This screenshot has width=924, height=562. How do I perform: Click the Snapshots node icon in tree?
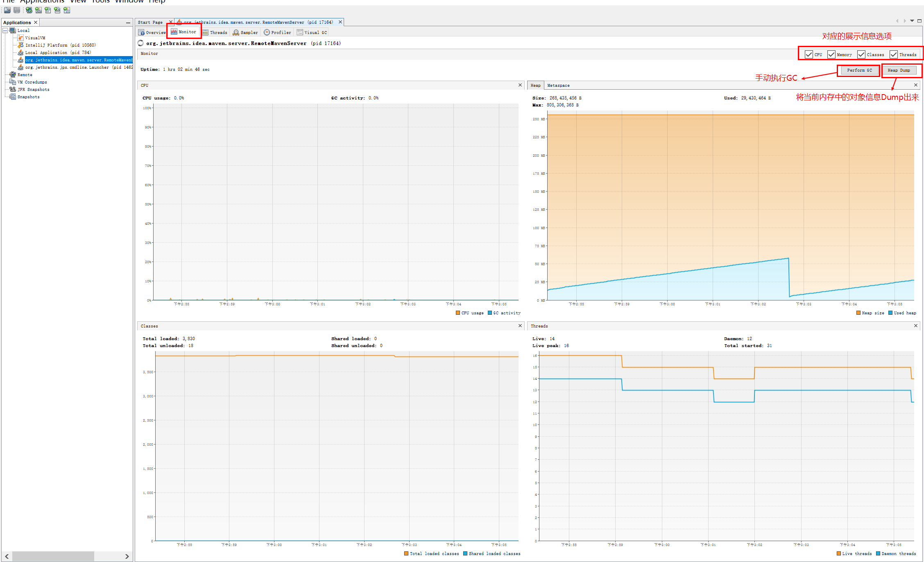click(13, 97)
